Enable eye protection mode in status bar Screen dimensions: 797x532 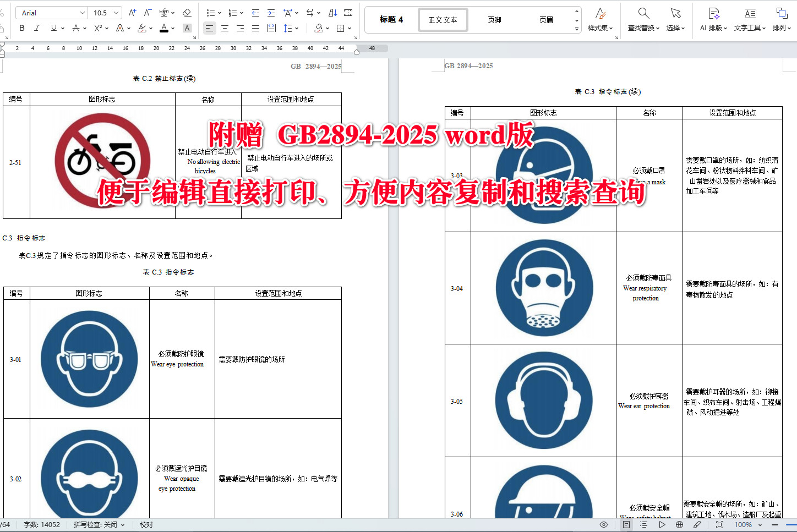[x=603, y=524]
